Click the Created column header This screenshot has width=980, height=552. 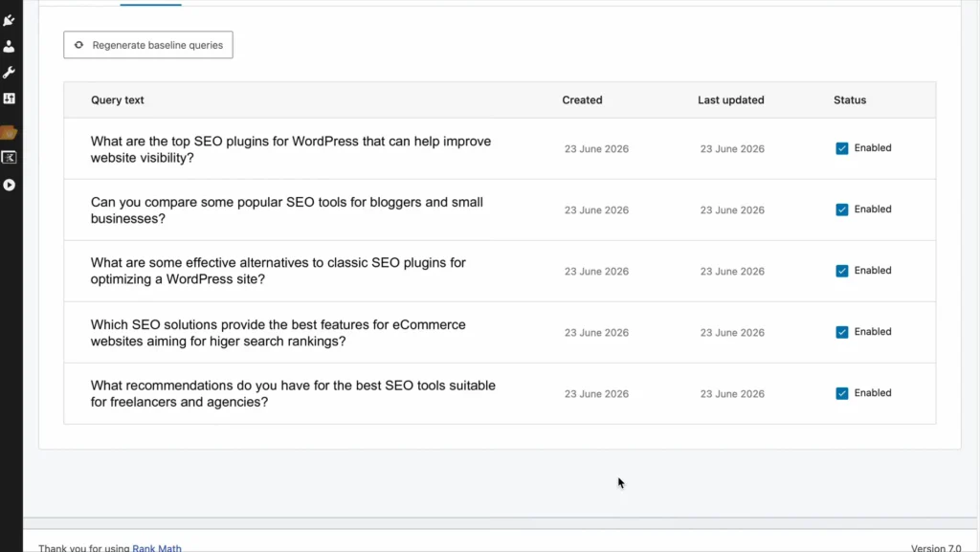click(582, 99)
